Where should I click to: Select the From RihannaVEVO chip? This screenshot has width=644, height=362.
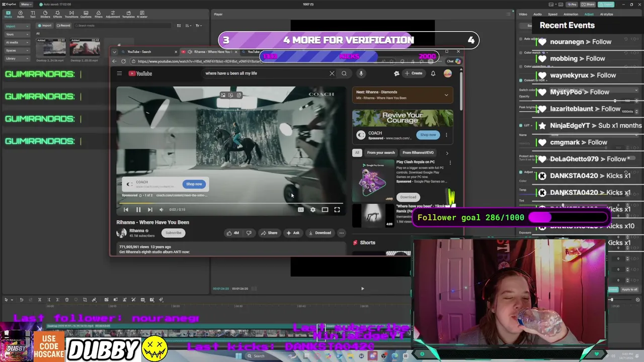[x=418, y=152]
